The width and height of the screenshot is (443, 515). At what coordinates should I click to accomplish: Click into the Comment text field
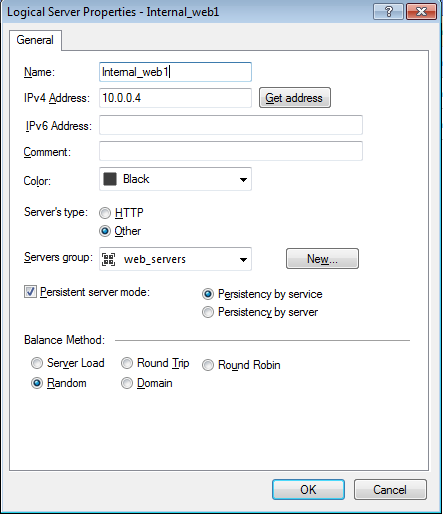point(231,151)
